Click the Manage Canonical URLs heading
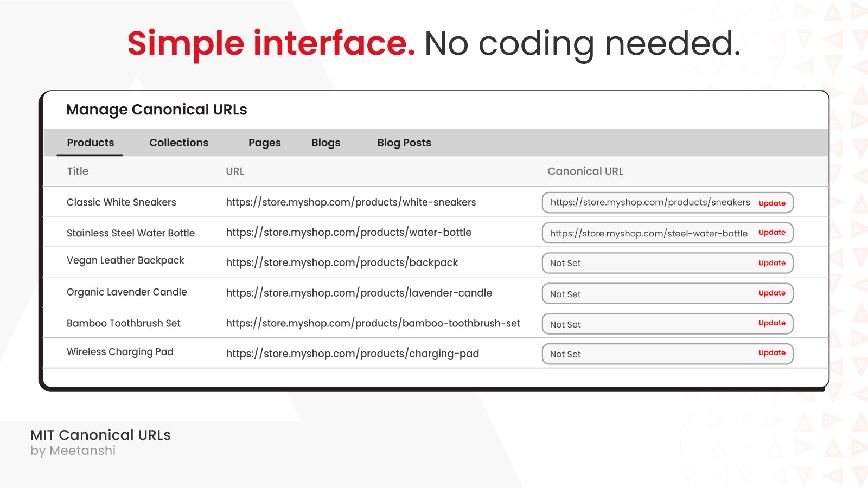Viewport: 868px width, 488px height. [x=156, y=110]
